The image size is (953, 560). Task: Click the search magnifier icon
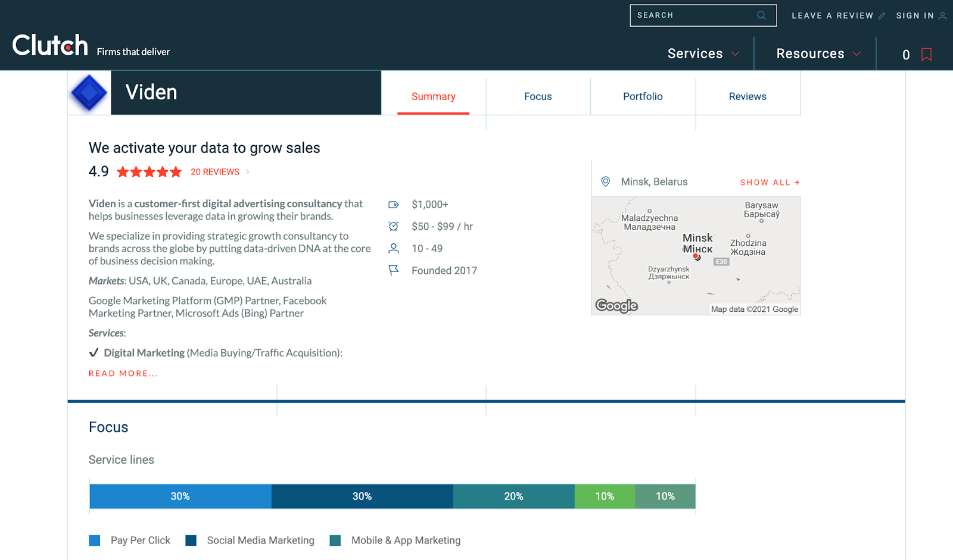pyautogui.click(x=761, y=15)
